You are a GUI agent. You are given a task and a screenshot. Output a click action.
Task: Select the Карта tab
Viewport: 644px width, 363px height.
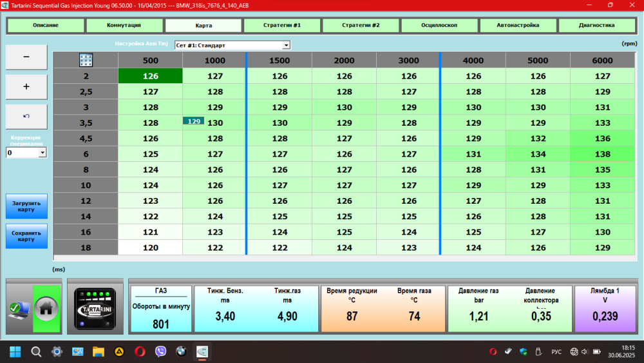(x=204, y=25)
